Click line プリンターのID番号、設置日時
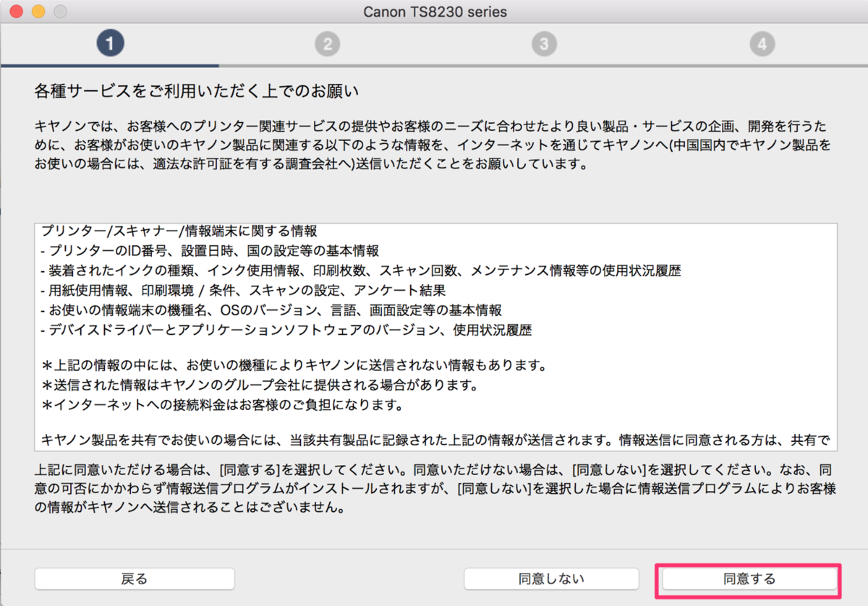This screenshot has width=868, height=606. (210, 251)
